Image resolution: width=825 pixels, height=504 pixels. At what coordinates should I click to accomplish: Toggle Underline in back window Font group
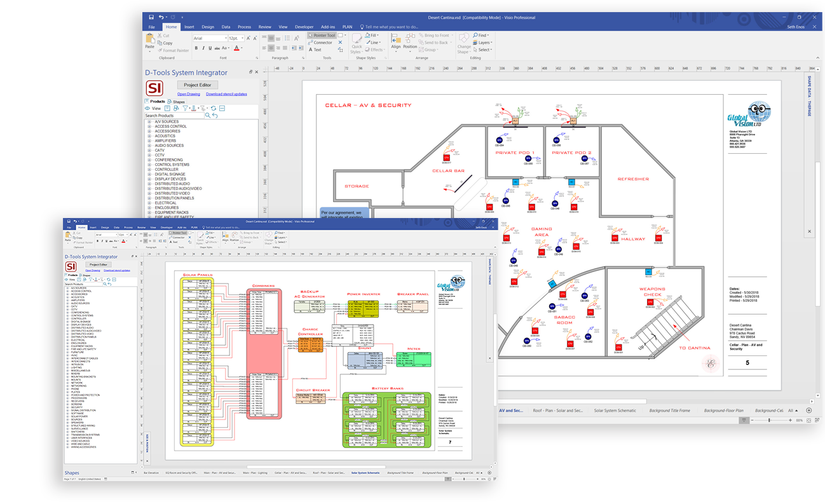coord(210,48)
